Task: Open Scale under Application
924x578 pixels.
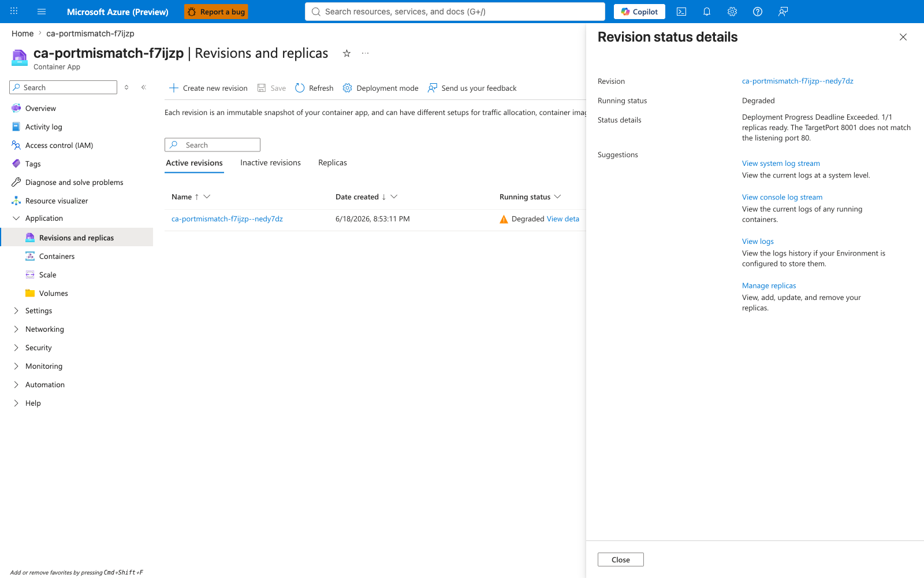Action: [47, 275]
